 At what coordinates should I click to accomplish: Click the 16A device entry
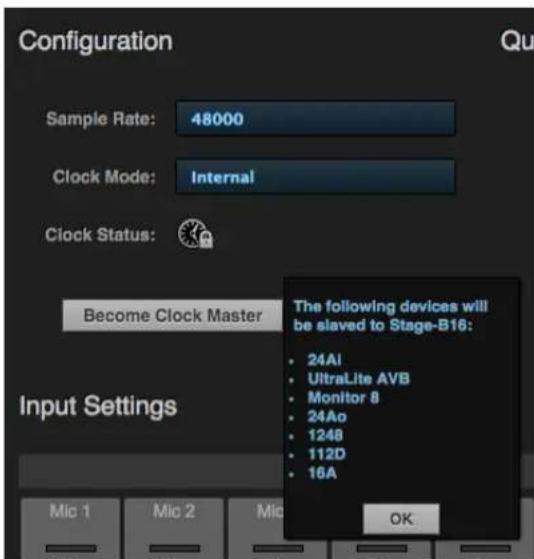click(322, 473)
